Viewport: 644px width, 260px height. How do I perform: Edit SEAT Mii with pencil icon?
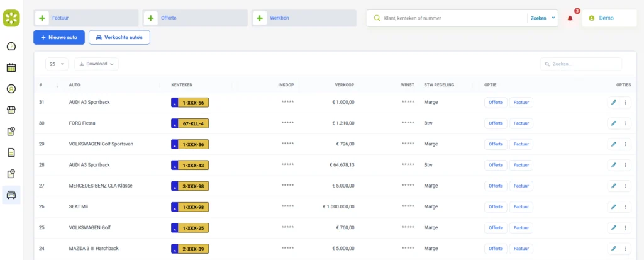coord(614,207)
